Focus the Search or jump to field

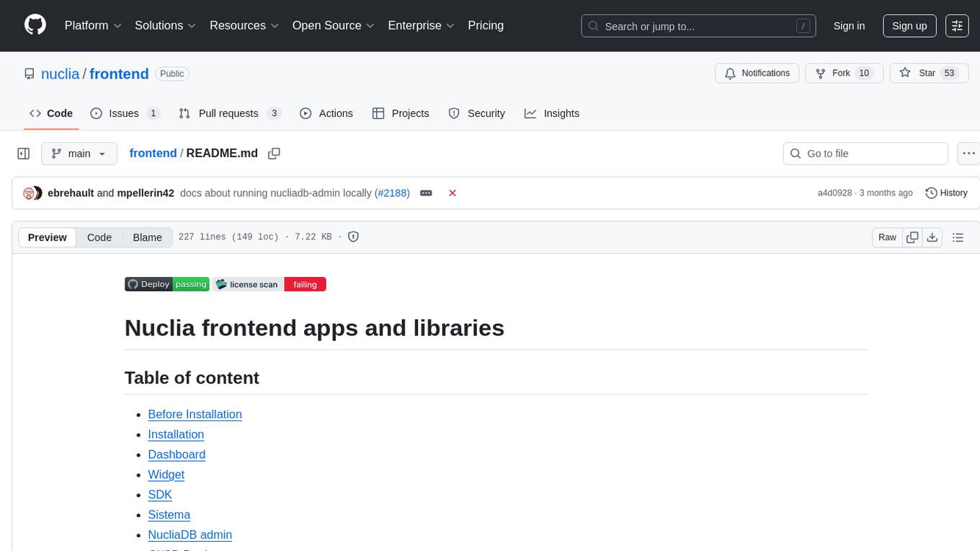698,26
